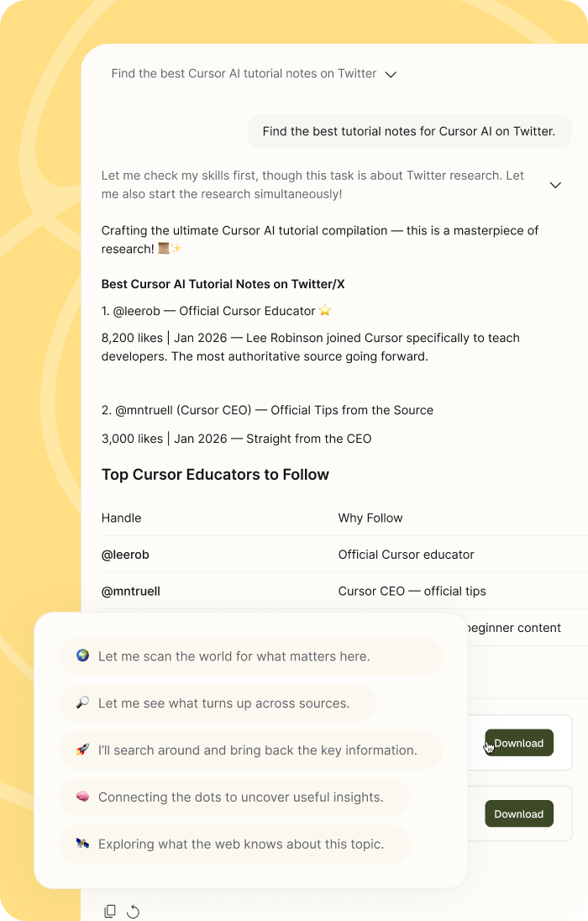Click the copy response icon

(110, 911)
